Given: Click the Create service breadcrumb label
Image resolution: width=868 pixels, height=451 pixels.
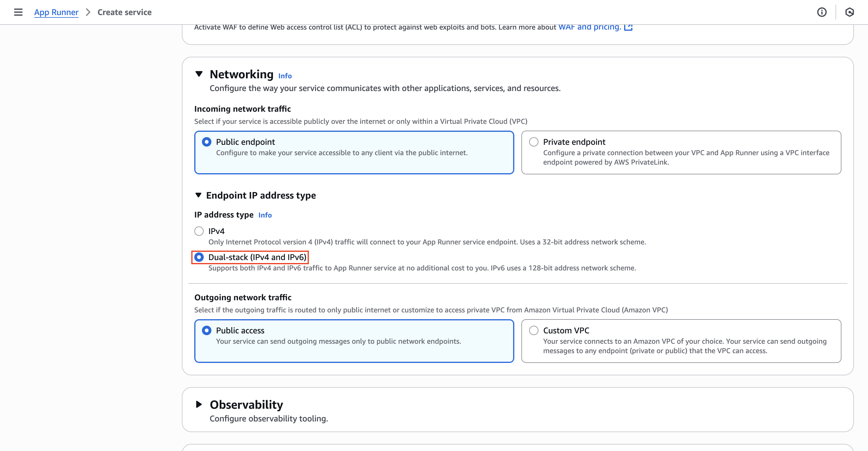Looking at the screenshot, I should click(124, 12).
